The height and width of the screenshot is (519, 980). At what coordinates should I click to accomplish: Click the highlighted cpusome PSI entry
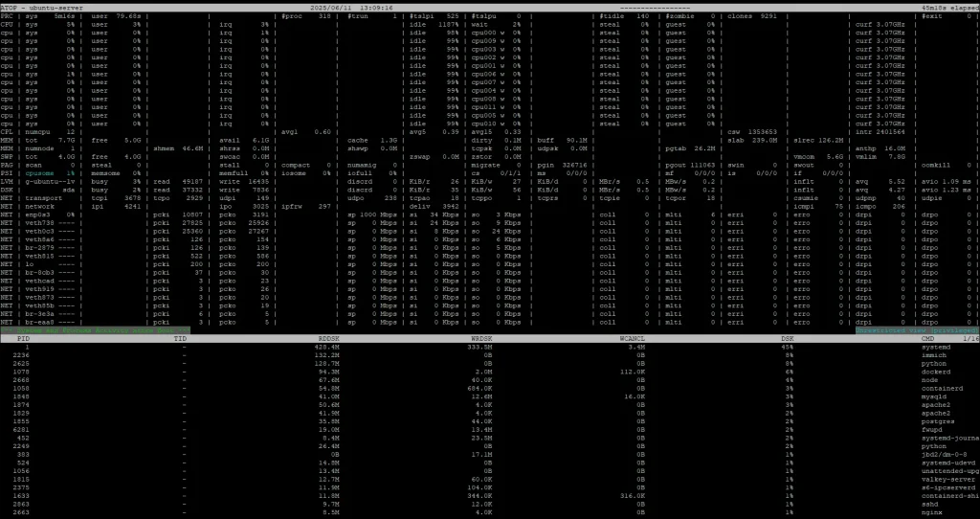coord(50,173)
